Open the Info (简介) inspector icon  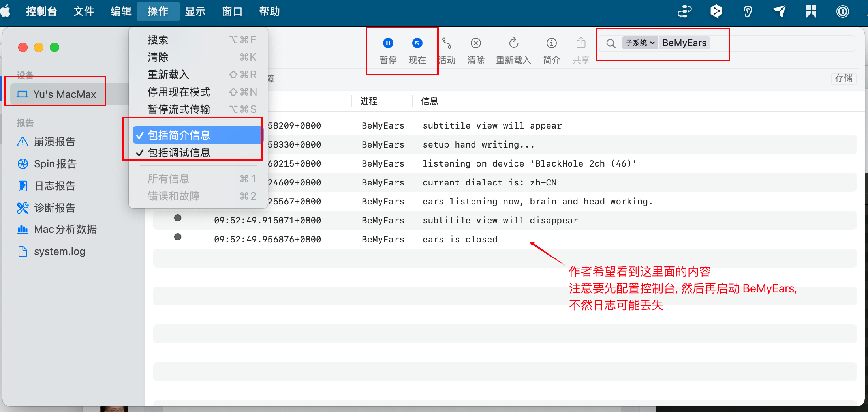(x=551, y=43)
